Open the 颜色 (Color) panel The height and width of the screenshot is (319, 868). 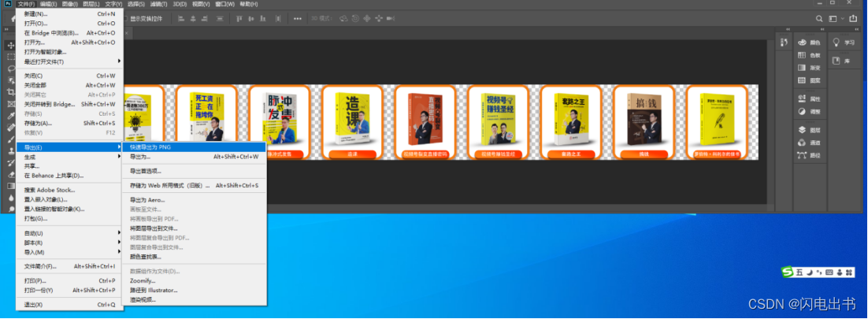click(x=809, y=43)
